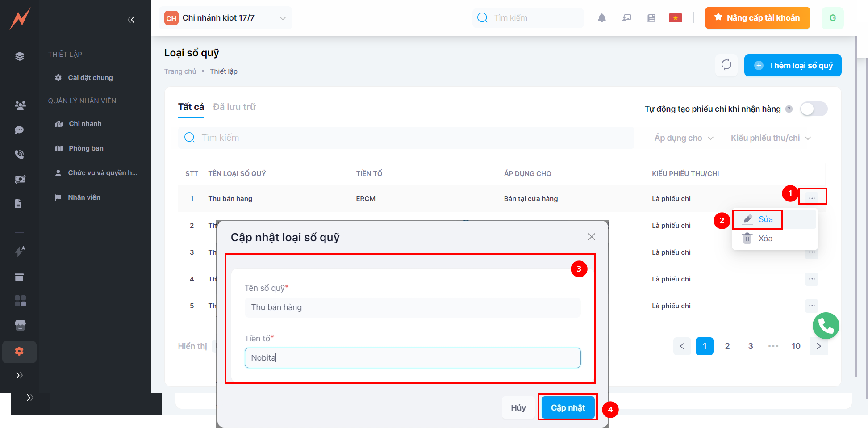Viewport: 868px width, 428px height.
Task: Click the three-dot menu for Thu bán hàng row
Action: 812,198
